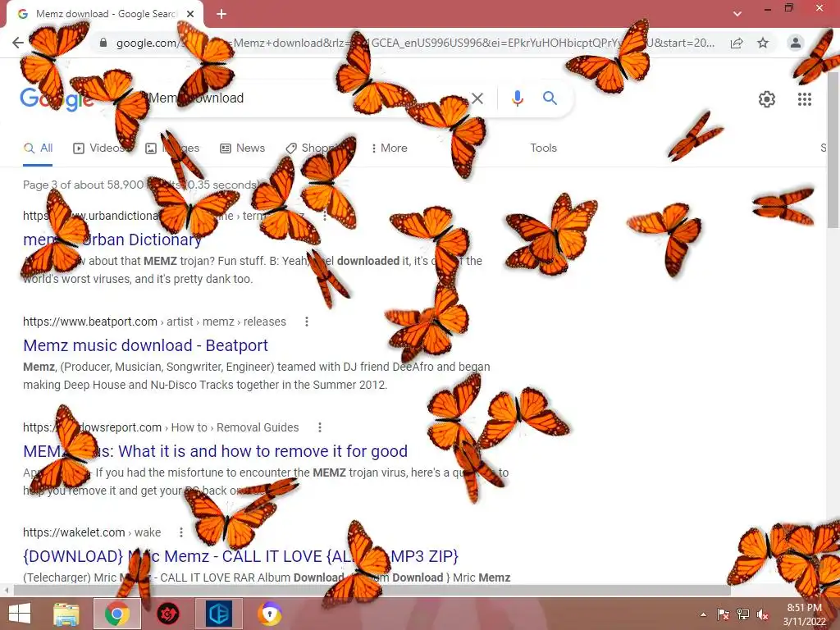The height and width of the screenshot is (630, 840).
Task: Open the search Tools options
Action: coord(543,148)
